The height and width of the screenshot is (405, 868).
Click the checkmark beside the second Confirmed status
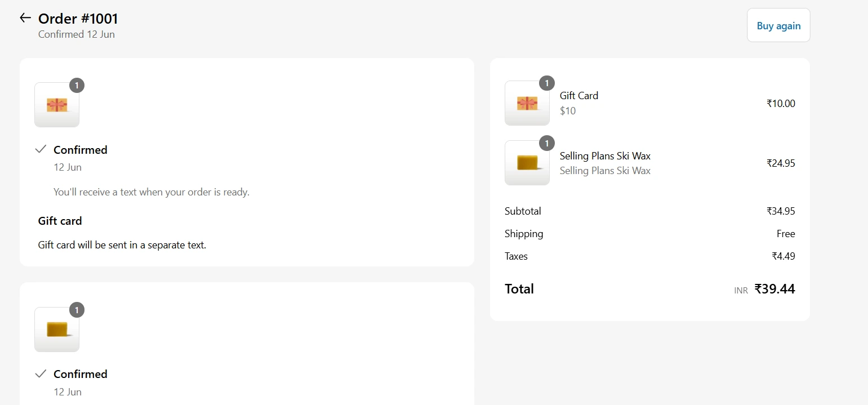[x=40, y=373]
